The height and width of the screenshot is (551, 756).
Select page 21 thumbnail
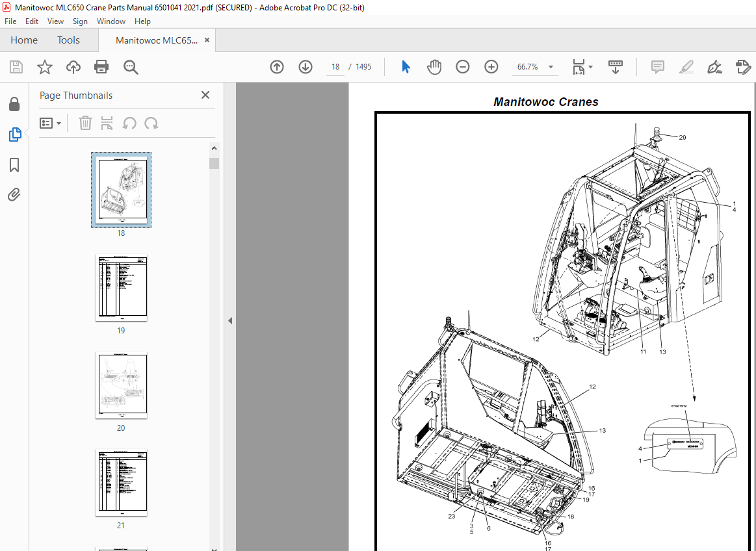point(121,483)
